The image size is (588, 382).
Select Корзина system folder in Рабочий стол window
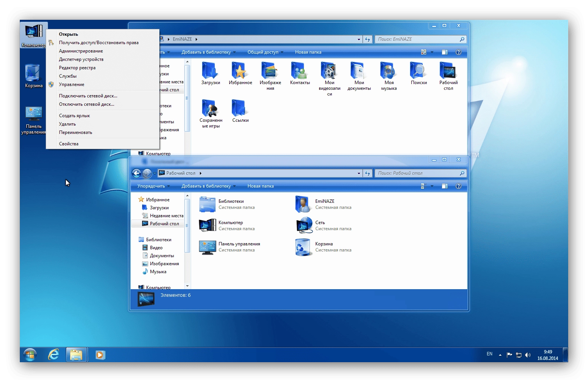[x=324, y=247]
